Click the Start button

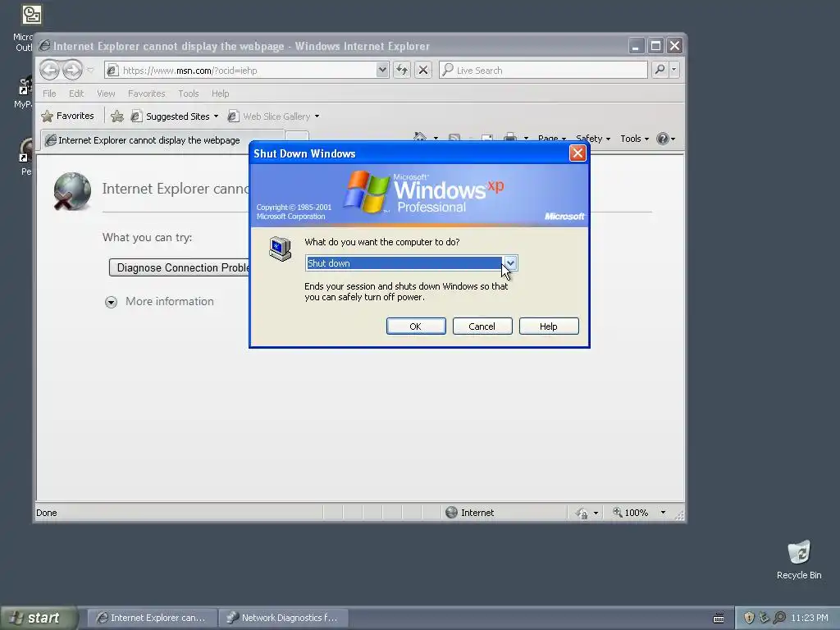39,618
